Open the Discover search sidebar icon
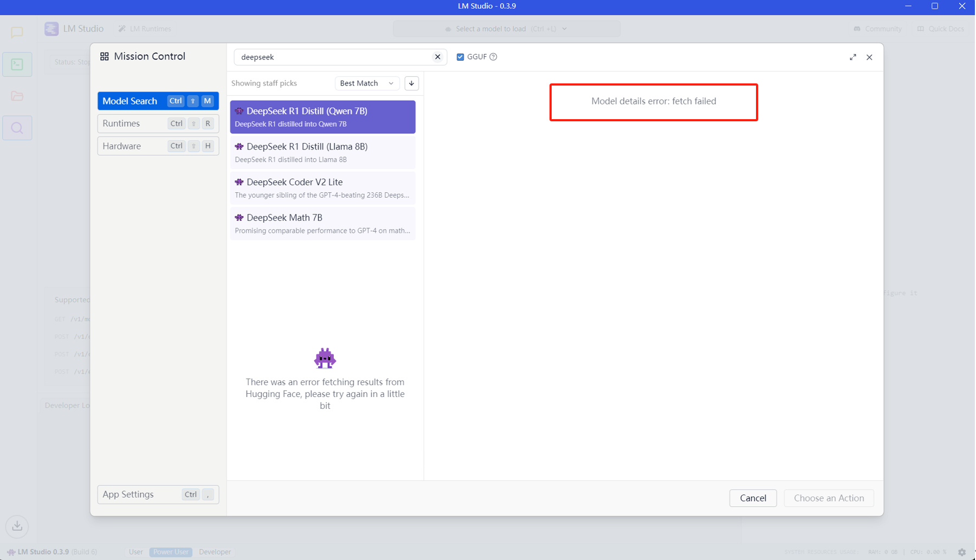The image size is (976, 560). (x=17, y=128)
